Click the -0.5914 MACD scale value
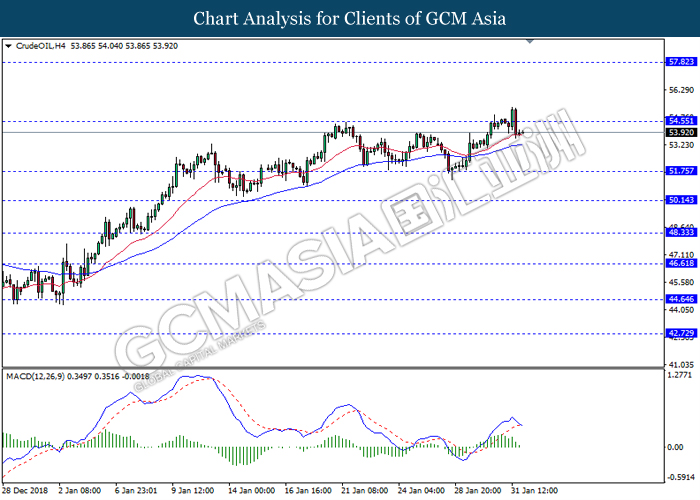 pos(680,477)
